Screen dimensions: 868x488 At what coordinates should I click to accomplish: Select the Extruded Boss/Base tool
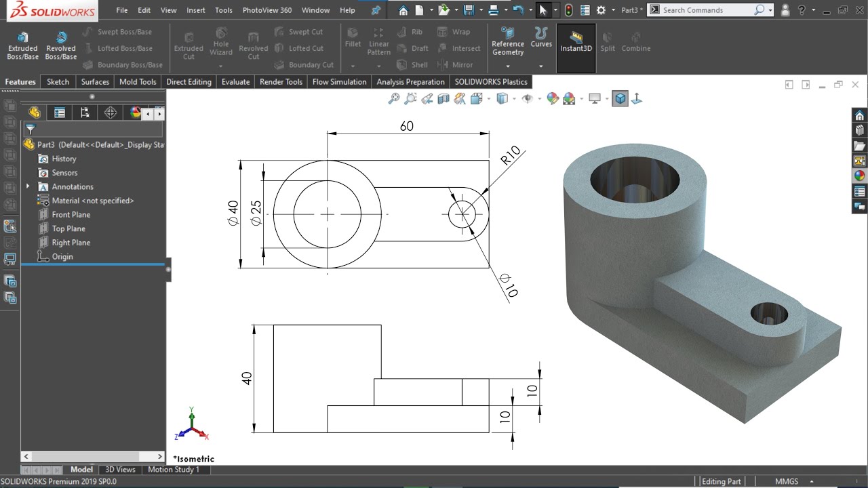pyautogui.click(x=22, y=45)
